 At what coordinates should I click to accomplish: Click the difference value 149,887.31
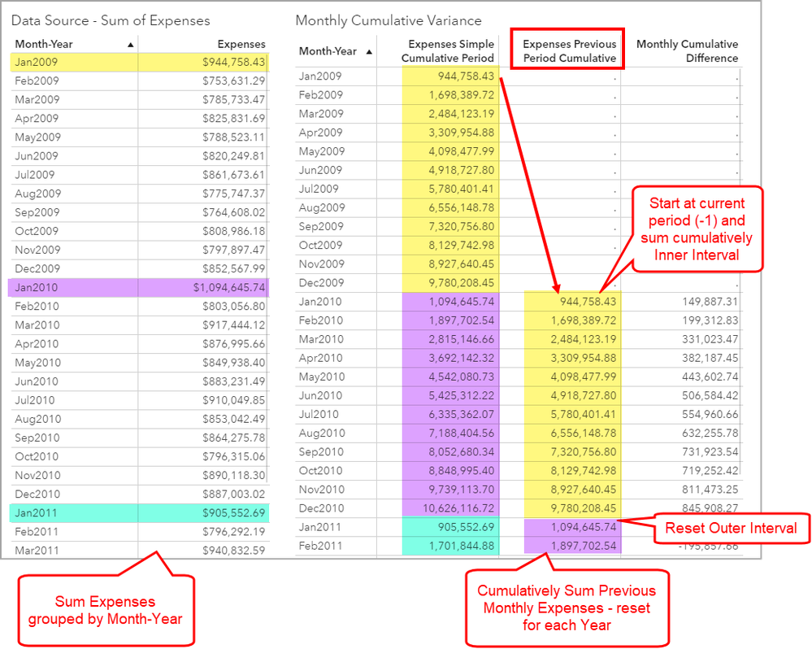(x=710, y=302)
